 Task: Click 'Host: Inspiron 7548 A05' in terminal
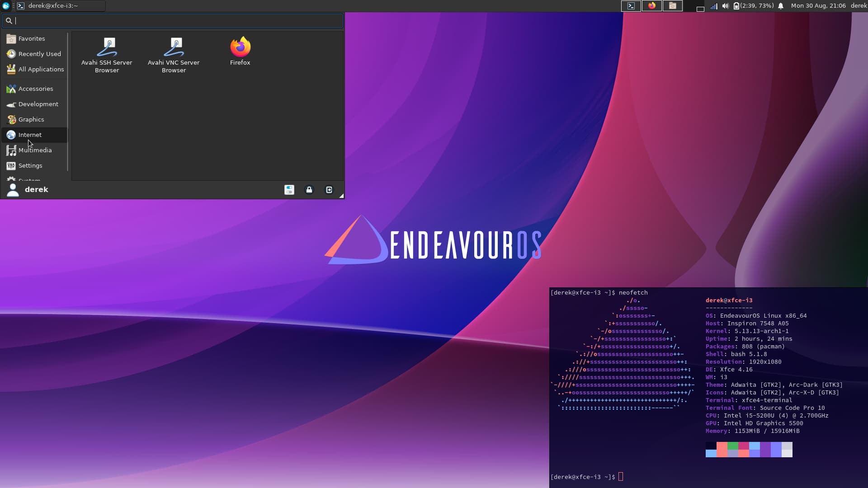pos(747,324)
